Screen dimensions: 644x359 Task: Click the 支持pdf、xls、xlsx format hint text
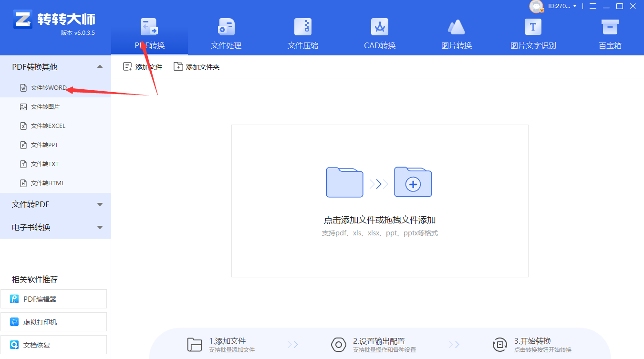(x=380, y=233)
